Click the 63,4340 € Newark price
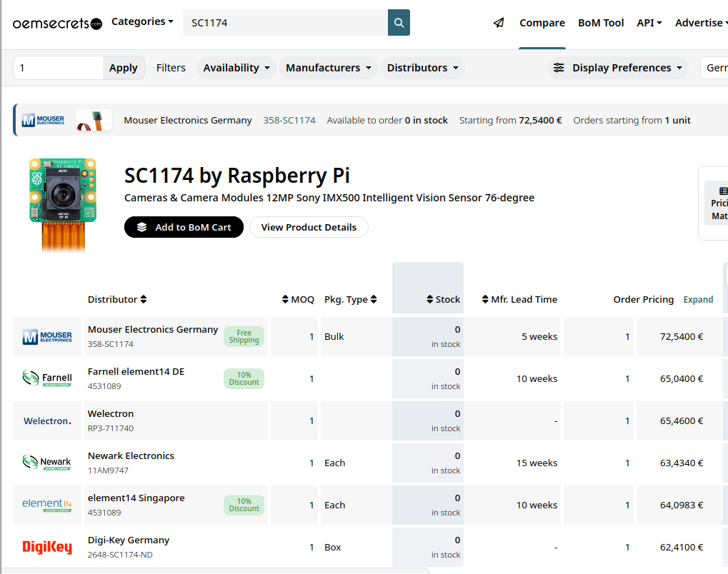This screenshot has width=728, height=574. [x=681, y=463]
